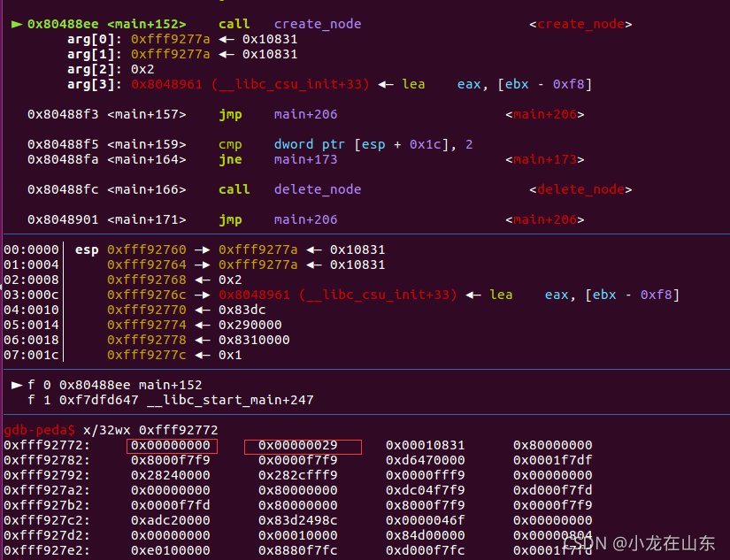Click the arg[2]: label
This screenshot has width=730, height=560.
click(x=95, y=69)
